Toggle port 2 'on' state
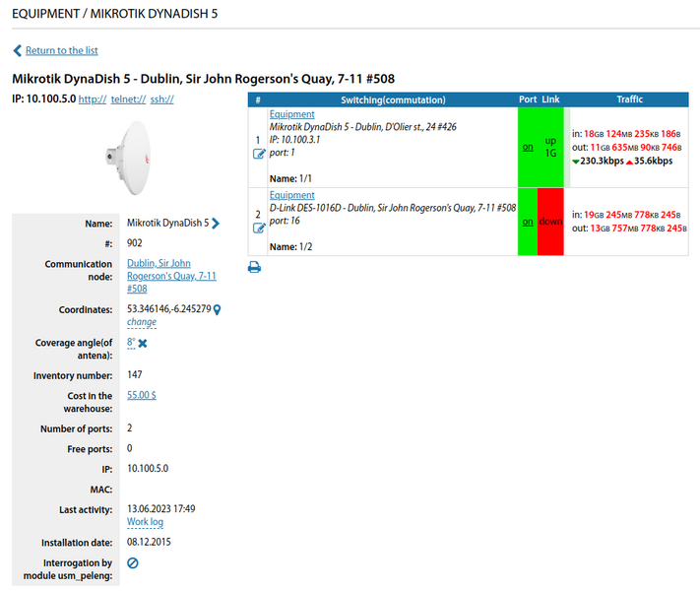700x591 pixels. click(528, 222)
